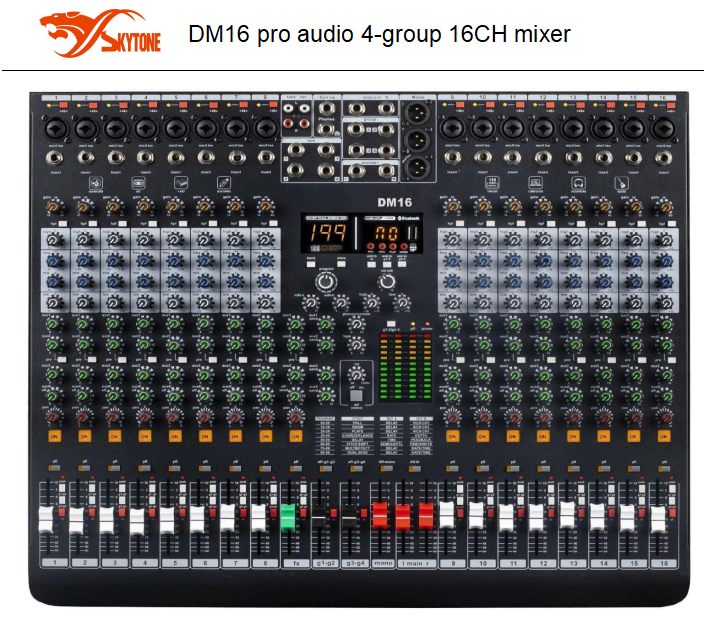Click the 'DM16' model label on the mixer
711x638 pixels.
pos(394,202)
